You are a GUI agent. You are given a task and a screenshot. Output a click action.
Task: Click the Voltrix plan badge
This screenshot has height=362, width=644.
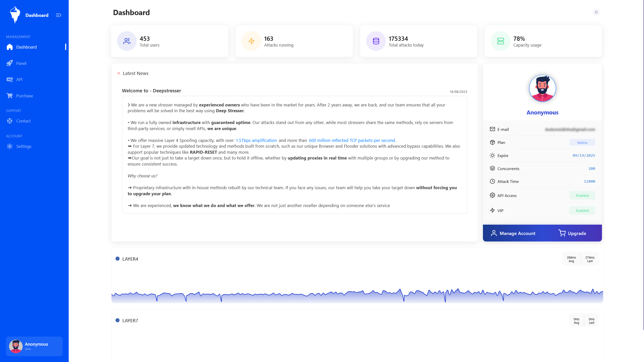[x=582, y=142]
